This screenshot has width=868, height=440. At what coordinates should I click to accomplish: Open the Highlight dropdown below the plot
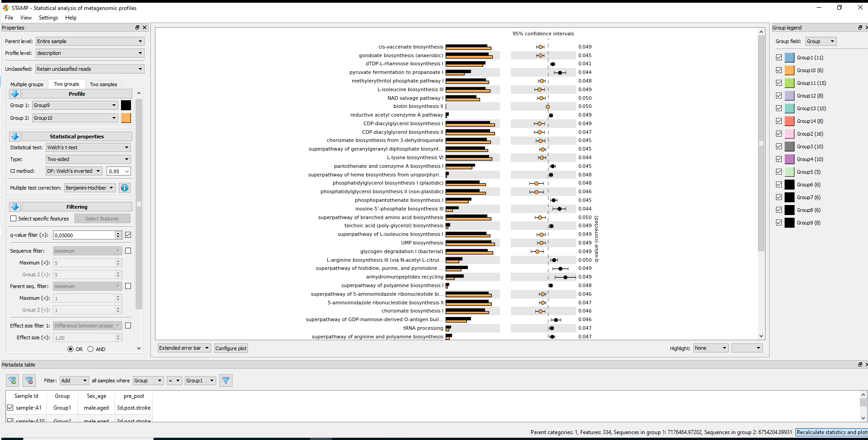tap(710, 348)
